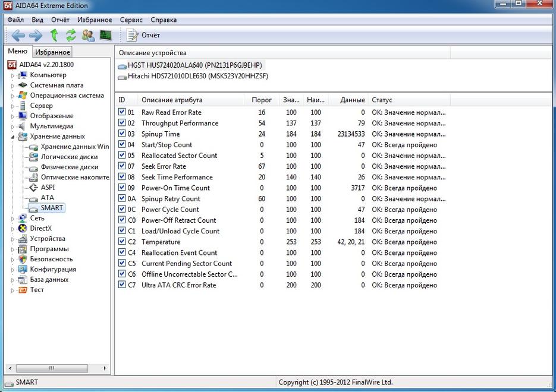Click the Безопасность shield icon
556x392 pixels.
click(x=23, y=259)
